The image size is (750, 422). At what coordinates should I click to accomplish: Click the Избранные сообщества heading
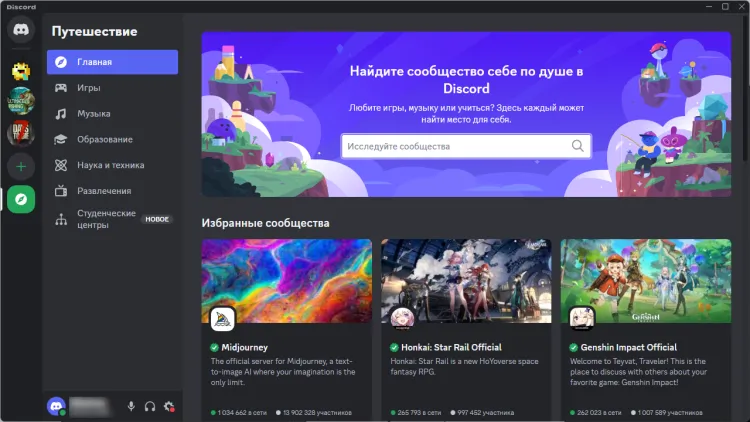pos(265,223)
